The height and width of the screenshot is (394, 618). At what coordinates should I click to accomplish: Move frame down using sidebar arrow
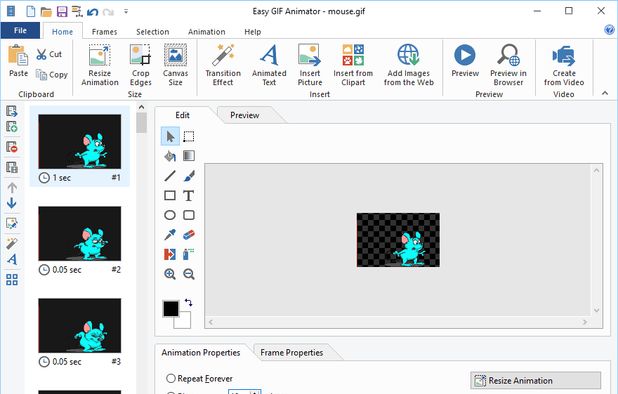pyautogui.click(x=12, y=203)
